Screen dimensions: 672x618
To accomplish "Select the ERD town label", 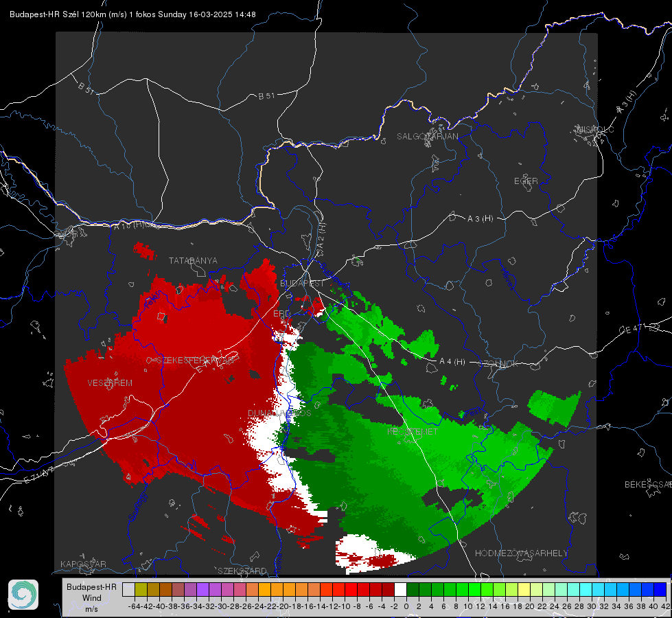I will tap(281, 314).
